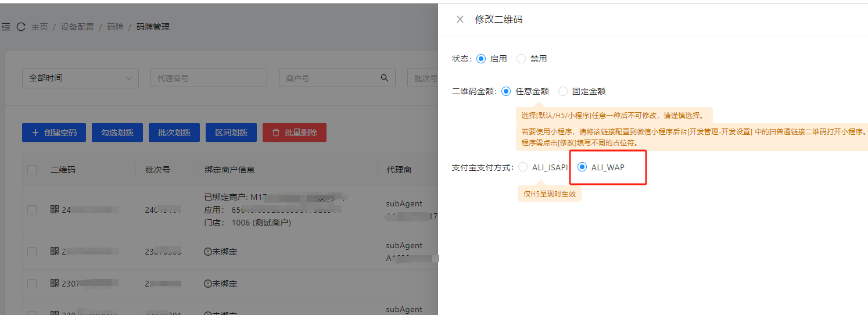Check the select-all checkbox in table header

(x=32, y=170)
